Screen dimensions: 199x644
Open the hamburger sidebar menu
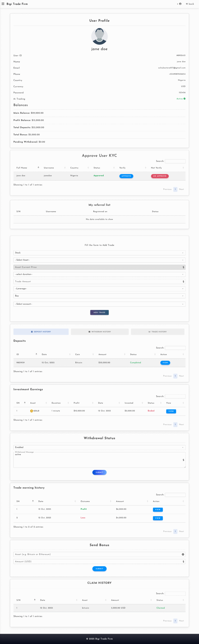(3, 4)
